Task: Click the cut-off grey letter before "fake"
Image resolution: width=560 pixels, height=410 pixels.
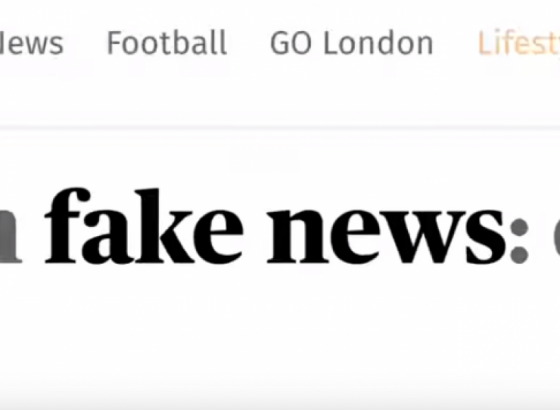Action: point(11,236)
